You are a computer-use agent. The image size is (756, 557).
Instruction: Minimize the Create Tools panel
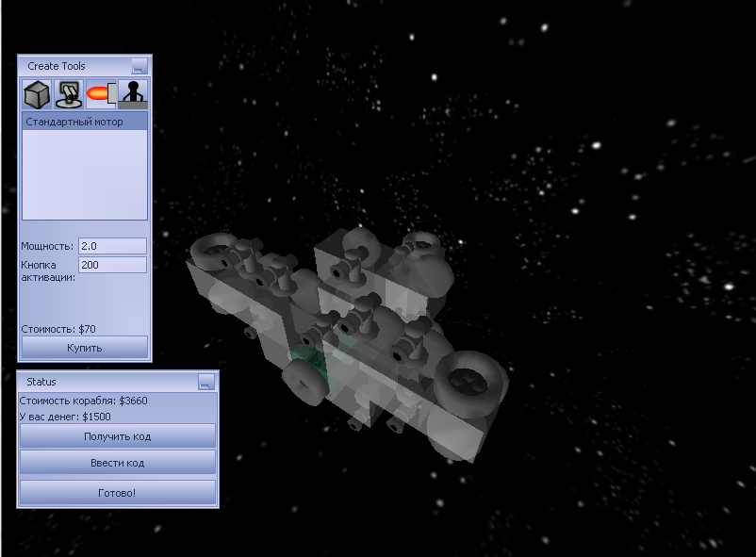click(x=140, y=66)
